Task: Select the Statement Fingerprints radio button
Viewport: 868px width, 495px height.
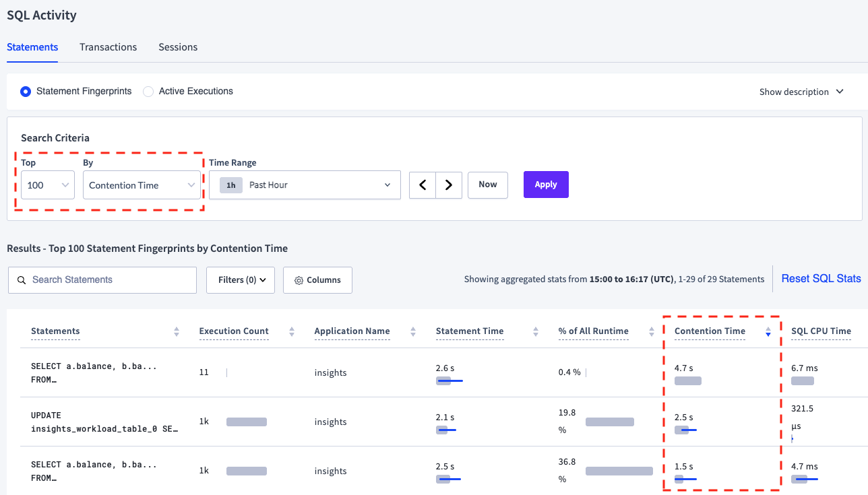Action: [25, 91]
